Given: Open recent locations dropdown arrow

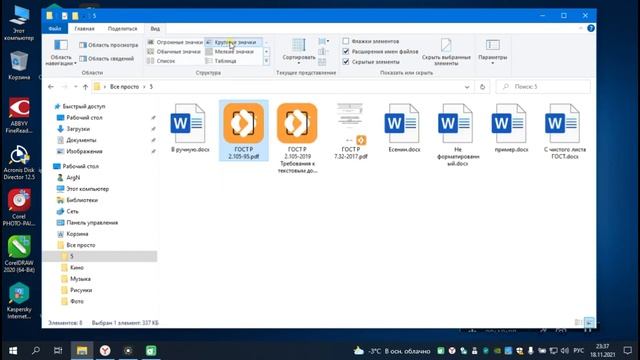Looking at the screenshot, I should point(76,87).
